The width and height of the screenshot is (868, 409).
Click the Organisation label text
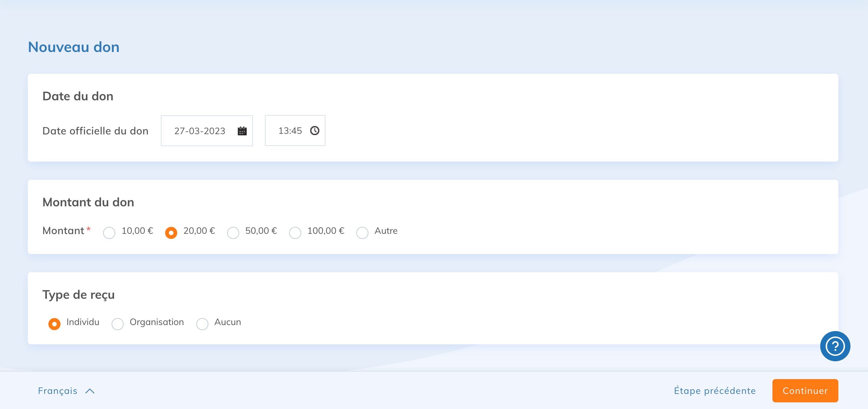(157, 322)
